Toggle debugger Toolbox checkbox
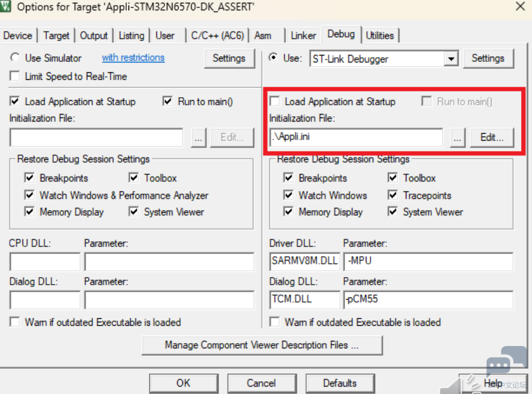The height and width of the screenshot is (394, 532). [x=392, y=178]
